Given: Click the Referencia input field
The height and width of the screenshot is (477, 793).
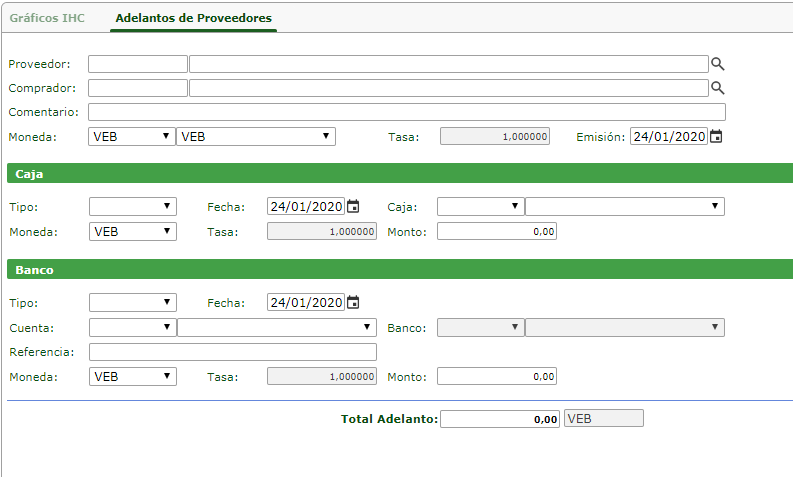Looking at the screenshot, I should tap(232, 352).
